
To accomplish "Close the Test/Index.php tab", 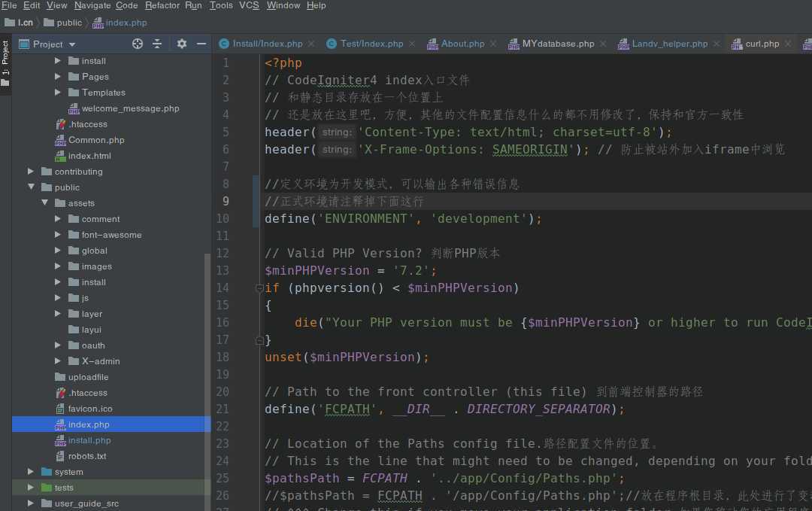I will coord(412,44).
